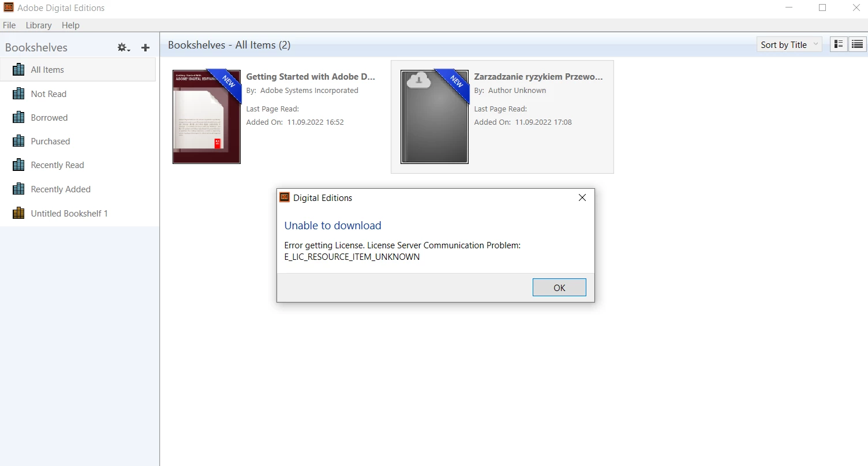Image resolution: width=868 pixels, height=466 pixels.
Task: Confirm the error with OK button
Action: [559, 288]
